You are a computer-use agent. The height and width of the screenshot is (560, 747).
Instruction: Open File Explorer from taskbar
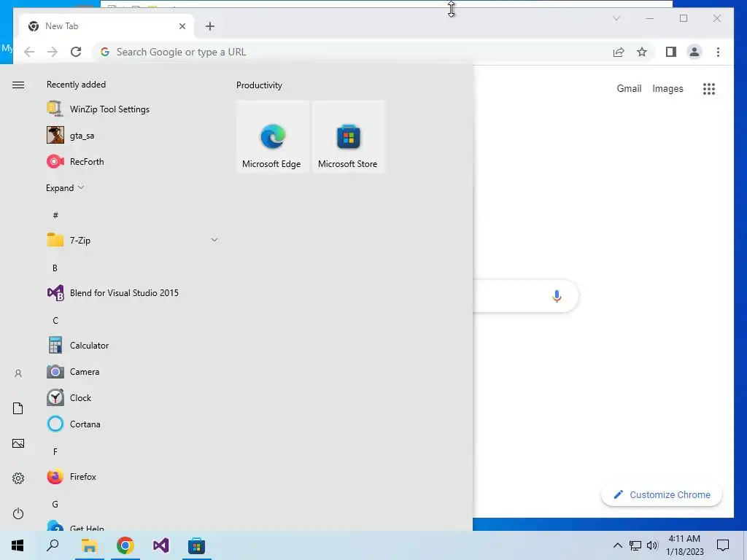click(x=89, y=545)
